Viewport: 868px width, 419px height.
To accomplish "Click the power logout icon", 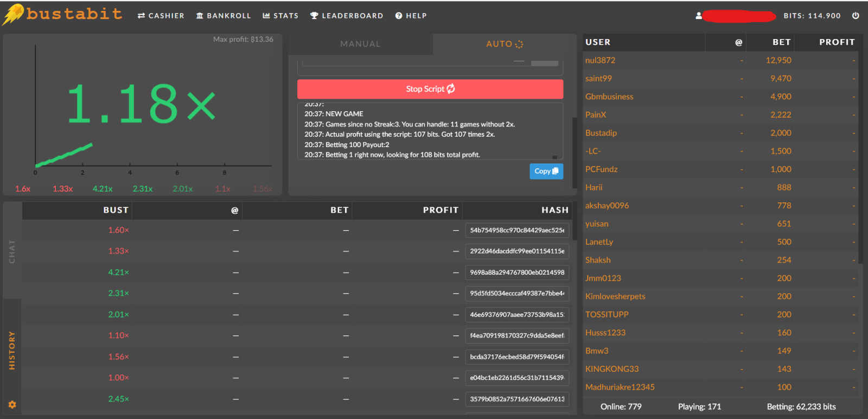I will pos(856,16).
